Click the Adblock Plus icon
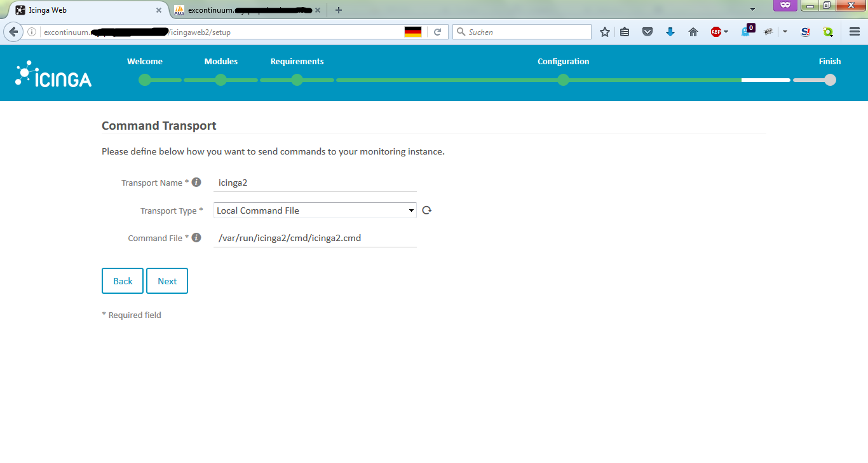This screenshot has width=868, height=463. click(x=716, y=32)
